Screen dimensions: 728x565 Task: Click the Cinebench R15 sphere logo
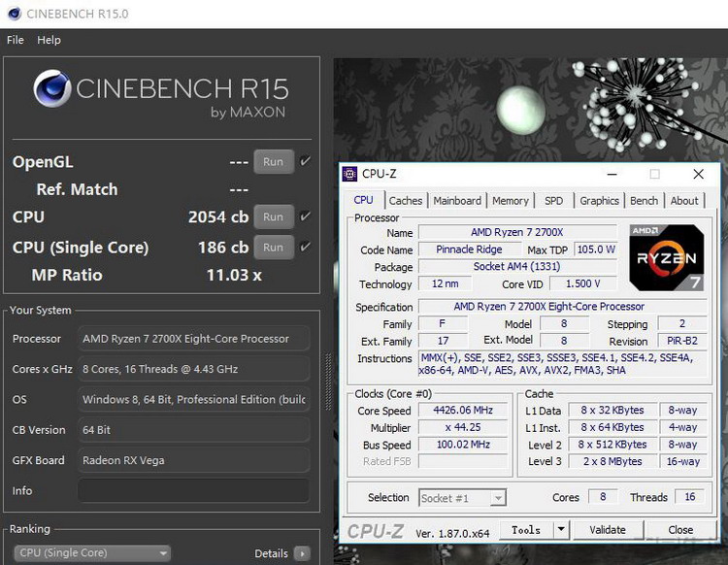point(52,88)
